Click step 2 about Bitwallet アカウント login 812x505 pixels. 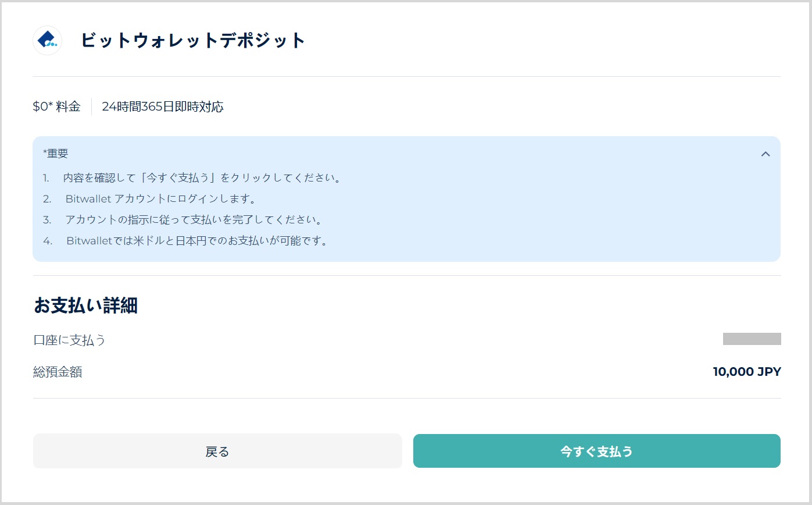tap(160, 199)
